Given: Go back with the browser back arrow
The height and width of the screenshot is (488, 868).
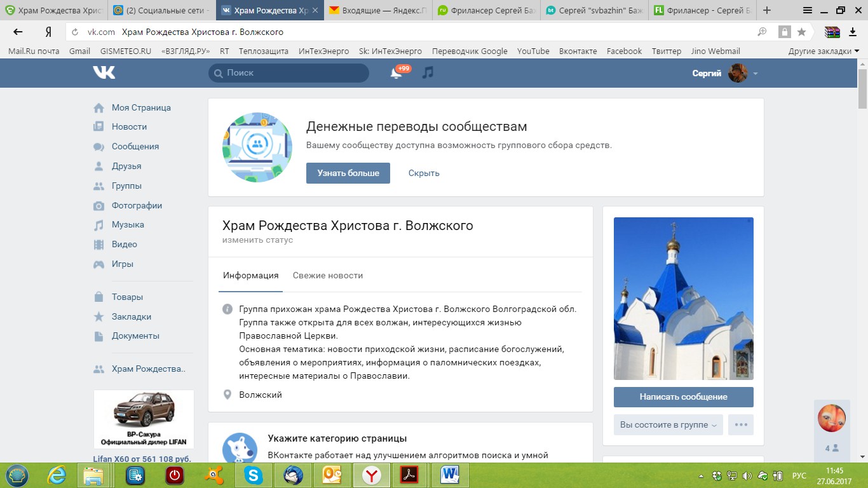Looking at the screenshot, I should click(18, 32).
